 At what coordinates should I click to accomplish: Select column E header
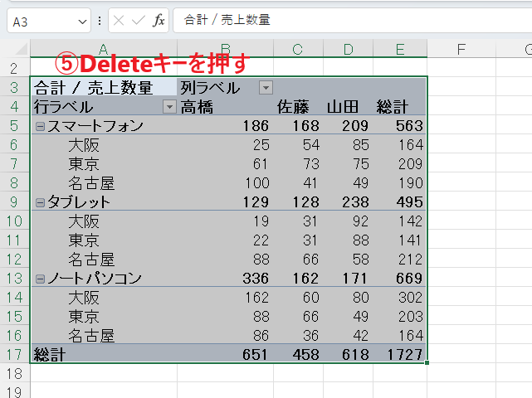click(x=400, y=49)
